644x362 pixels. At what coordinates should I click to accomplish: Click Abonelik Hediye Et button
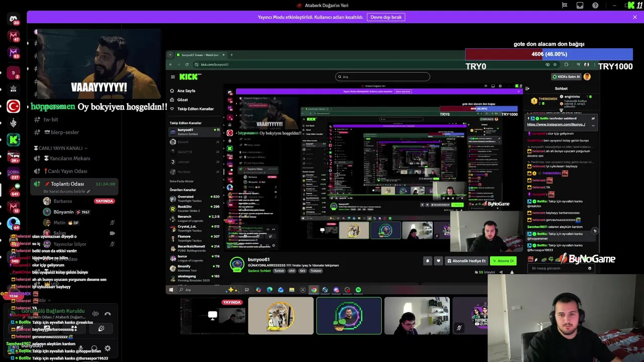point(466,261)
